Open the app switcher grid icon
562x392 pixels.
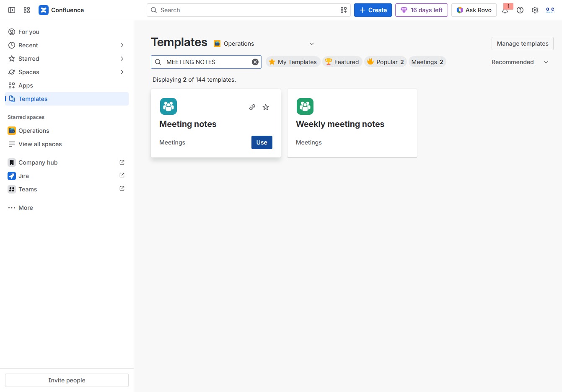(x=27, y=10)
